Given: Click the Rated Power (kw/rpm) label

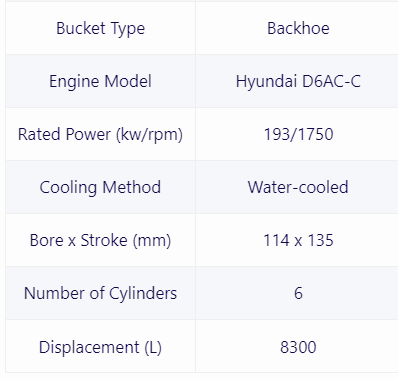Looking at the screenshot, I should [x=100, y=134].
